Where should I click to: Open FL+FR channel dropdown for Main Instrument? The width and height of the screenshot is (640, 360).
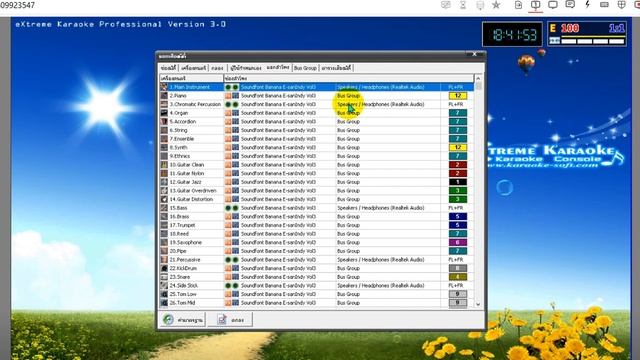point(457,87)
